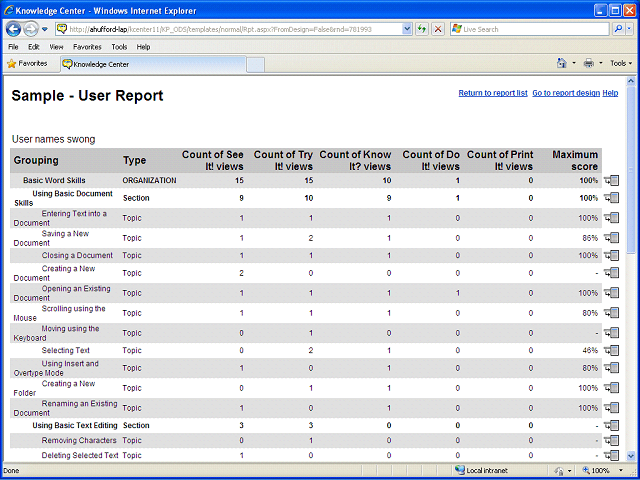The image size is (640, 480).
Task: Open a new blank tab
Action: [x=256, y=65]
